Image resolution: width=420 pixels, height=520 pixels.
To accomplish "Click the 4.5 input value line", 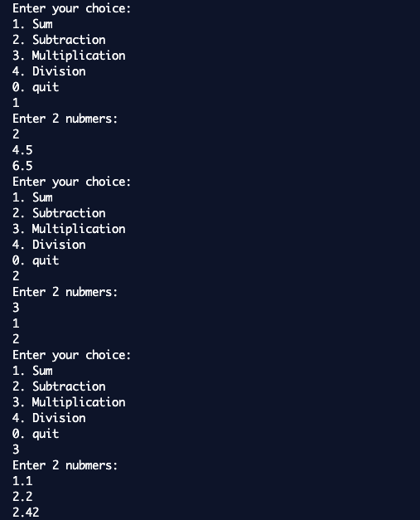I will pos(22,150).
